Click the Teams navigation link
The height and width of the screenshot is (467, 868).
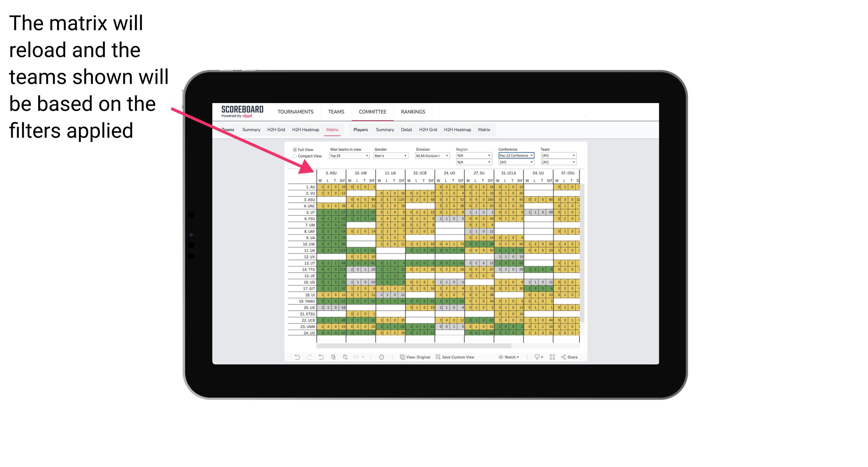pyautogui.click(x=335, y=112)
